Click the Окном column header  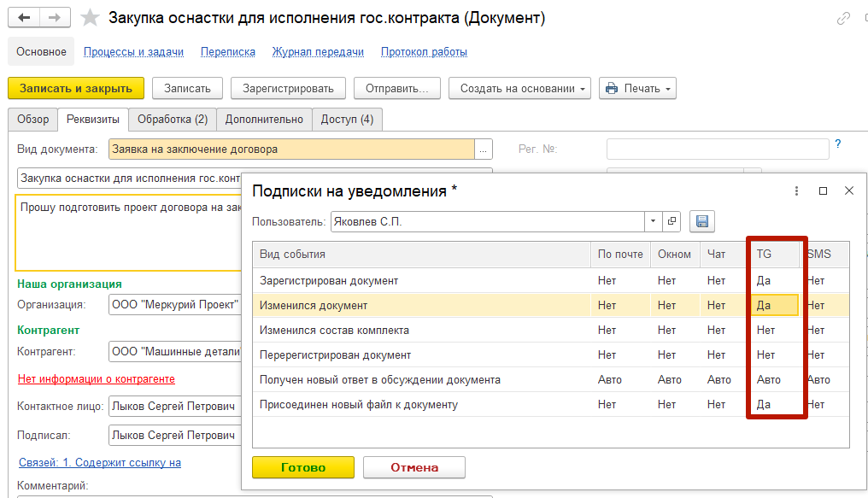[x=675, y=255]
